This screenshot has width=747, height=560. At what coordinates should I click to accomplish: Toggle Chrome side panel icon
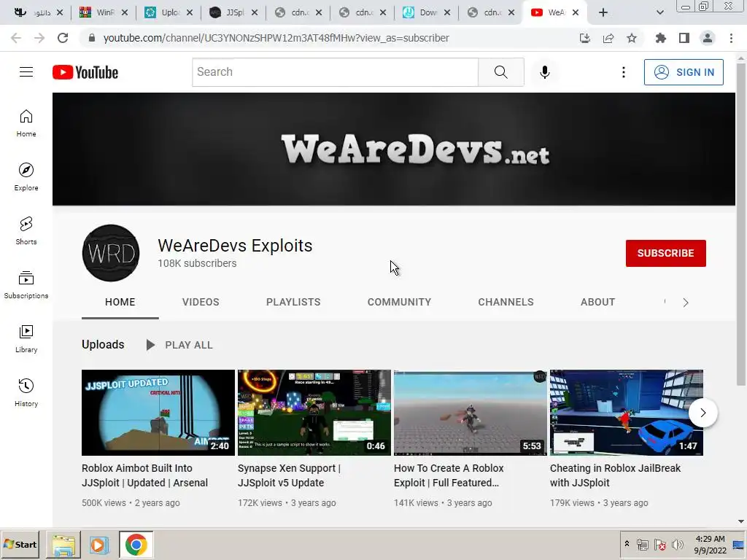[x=684, y=38]
